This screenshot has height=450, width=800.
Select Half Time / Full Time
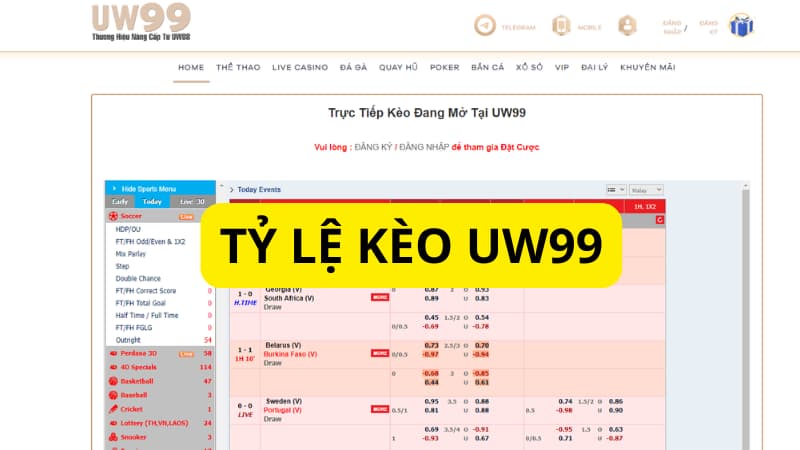tap(147, 315)
